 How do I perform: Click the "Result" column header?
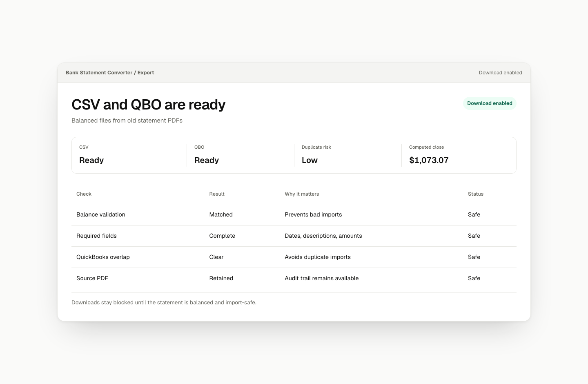tap(217, 194)
